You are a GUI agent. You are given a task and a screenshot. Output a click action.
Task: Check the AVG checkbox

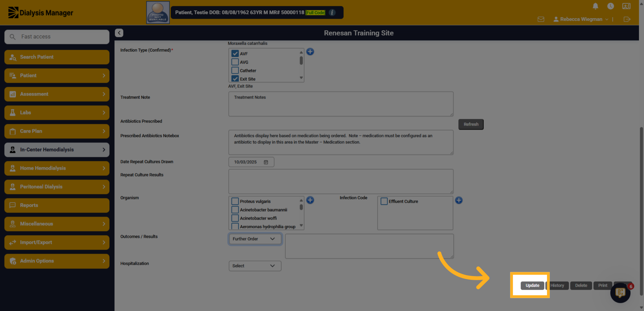pyautogui.click(x=235, y=62)
